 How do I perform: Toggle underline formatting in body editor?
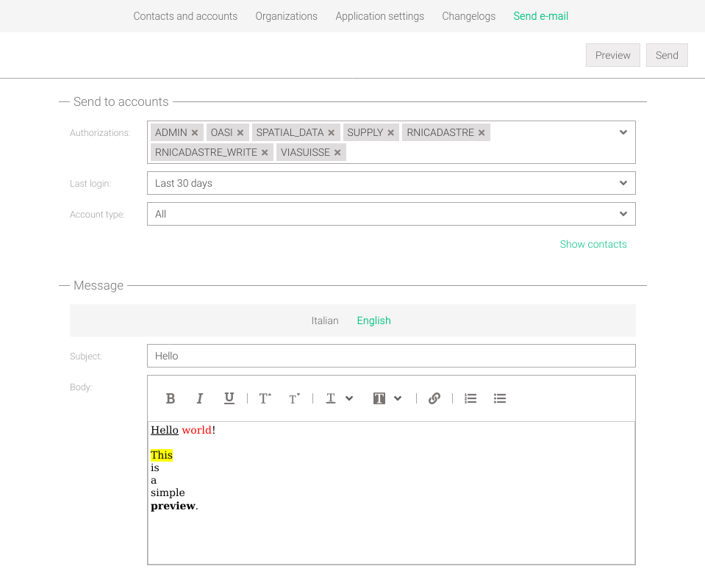[229, 398]
